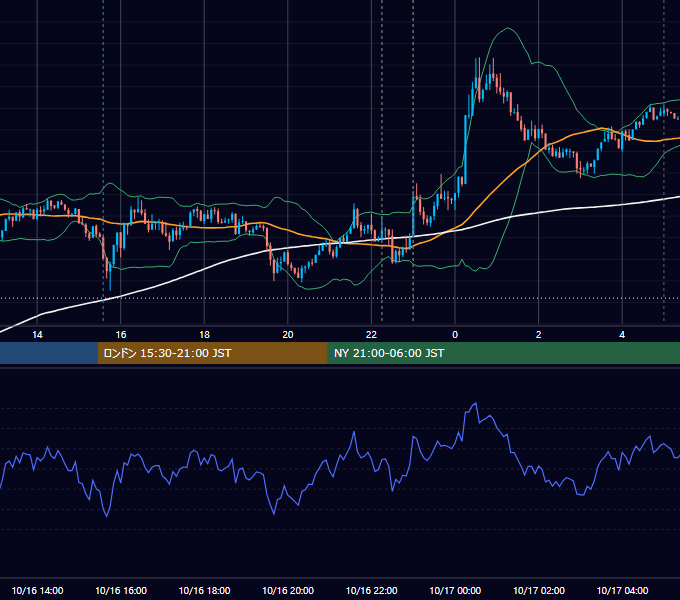
Task: Click the upper Bollinger band's peak after 01:00
Action: (507, 28)
